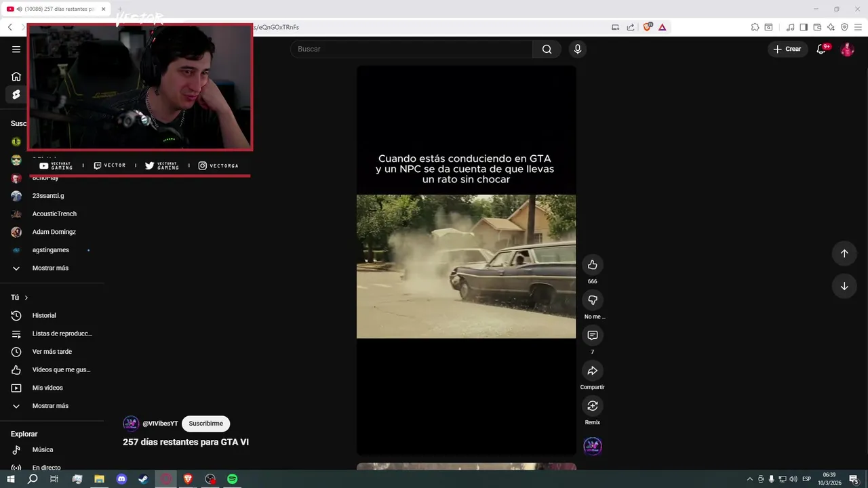Click into the Buscar search field
The height and width of the screenshot is (488, 868).
[412, 49]
